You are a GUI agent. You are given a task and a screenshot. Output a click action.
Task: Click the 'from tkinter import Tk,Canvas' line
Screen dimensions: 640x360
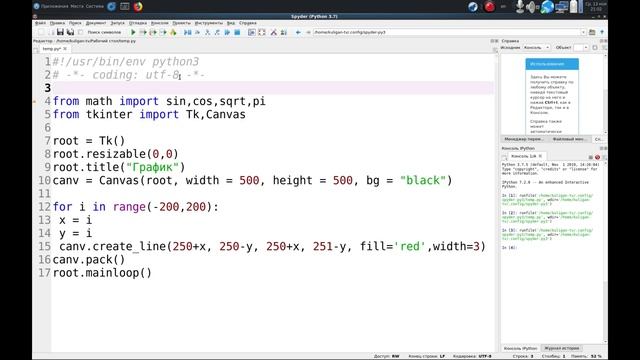coord(149,114)
